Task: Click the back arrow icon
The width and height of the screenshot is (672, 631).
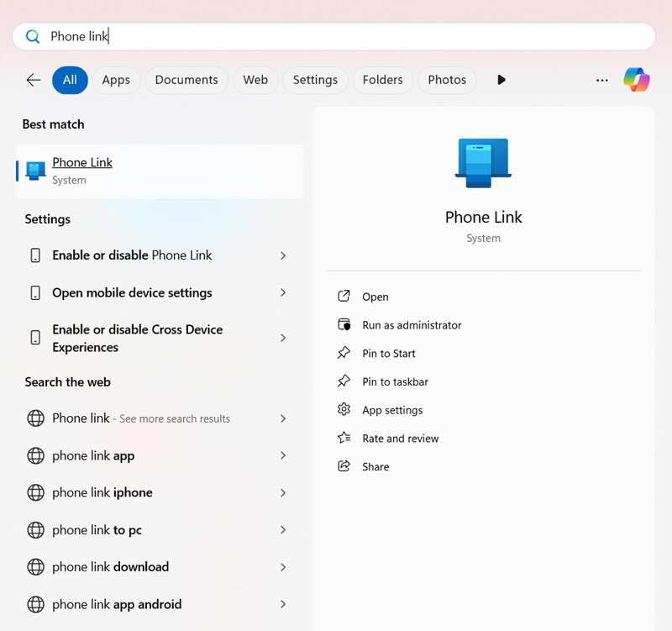Action: 34,80
